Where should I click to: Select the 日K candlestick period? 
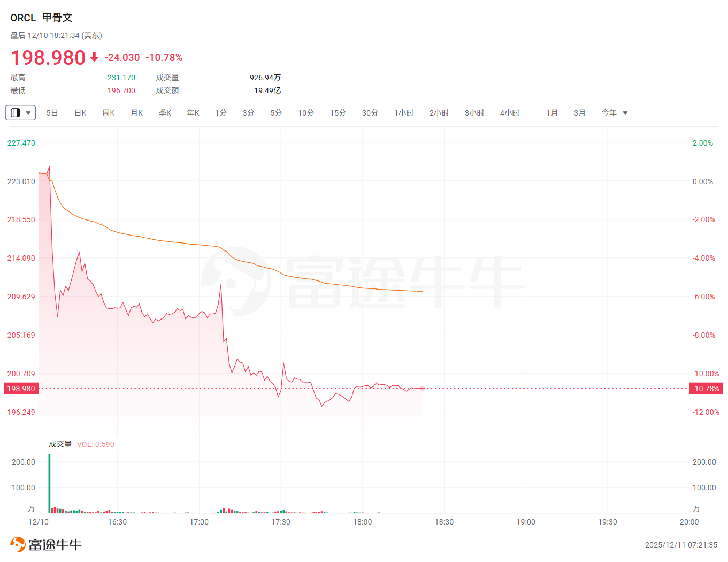[x=80, y=113]
